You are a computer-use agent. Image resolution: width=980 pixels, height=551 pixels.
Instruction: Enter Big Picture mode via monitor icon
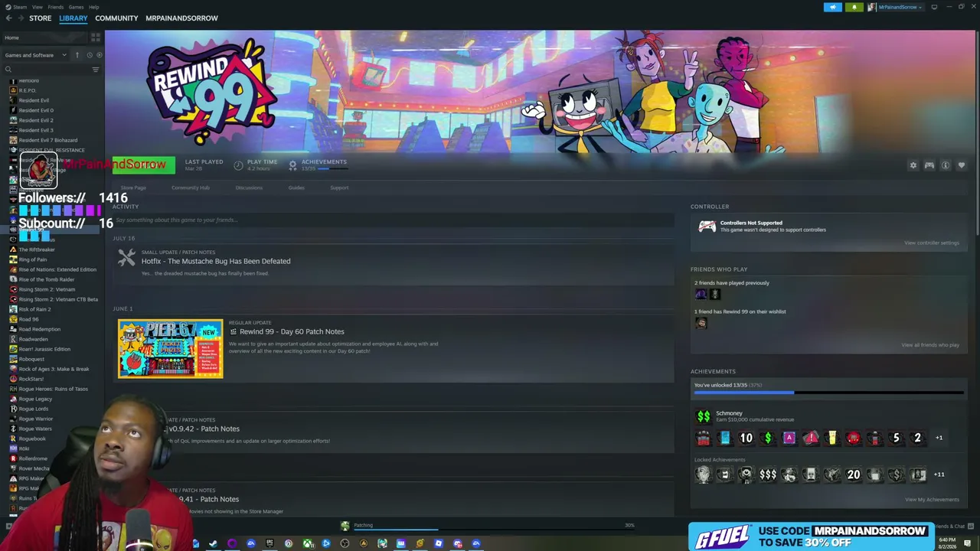pyautogui.click(x=934, y=7)
